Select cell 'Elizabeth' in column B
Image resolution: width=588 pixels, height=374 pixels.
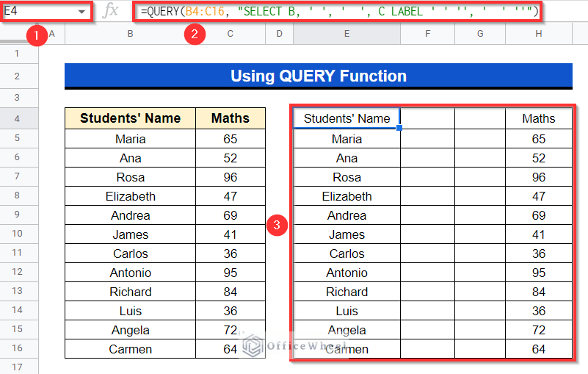(x=130, y=196)
